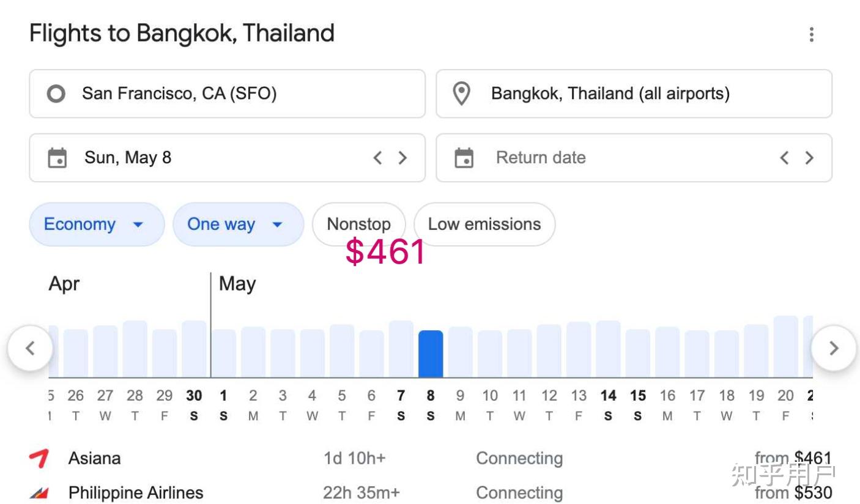Advance departure date with right chevron
Image resolution: width=860 pixels, height=504 pixels.
[402, 158]
